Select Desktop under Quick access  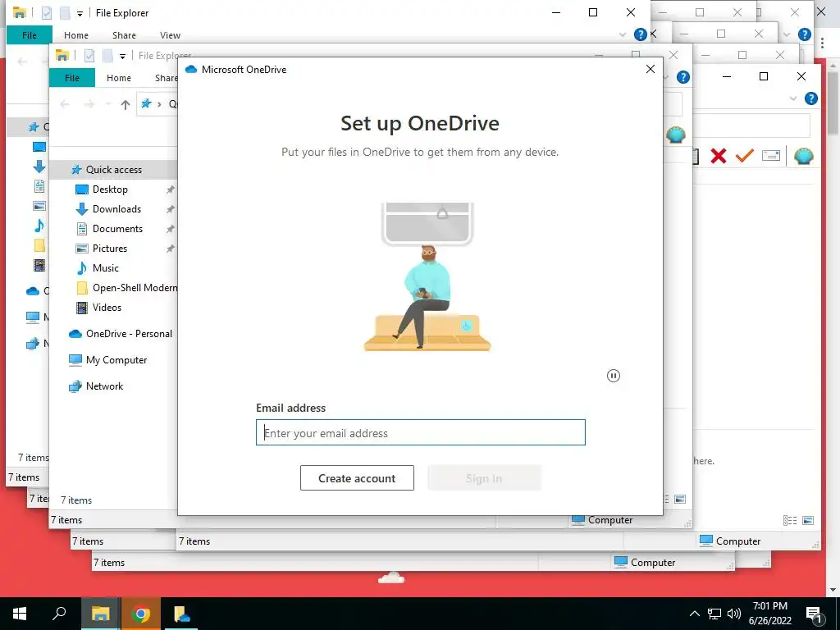110,189
